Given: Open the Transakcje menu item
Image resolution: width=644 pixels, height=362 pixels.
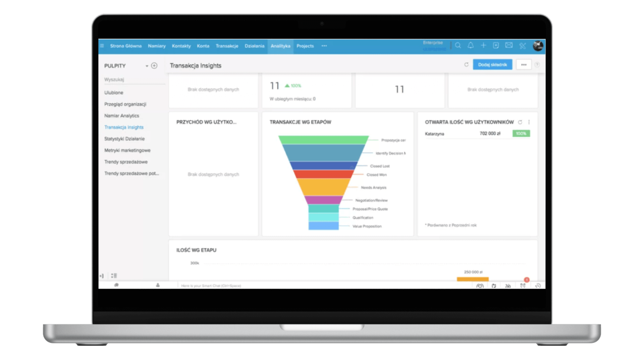Looking at the screenshot, I should [x=227, y=46].
